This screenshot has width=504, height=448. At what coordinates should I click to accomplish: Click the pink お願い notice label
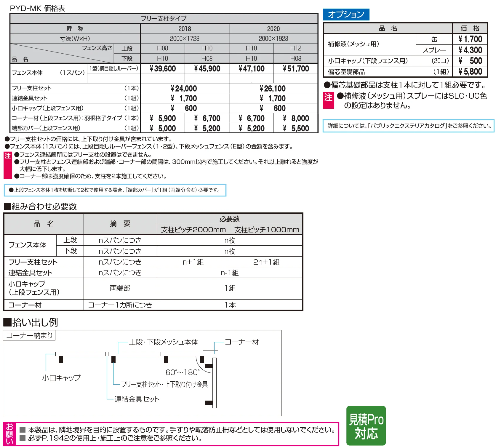pyautogui.click(x=9, y=434)
